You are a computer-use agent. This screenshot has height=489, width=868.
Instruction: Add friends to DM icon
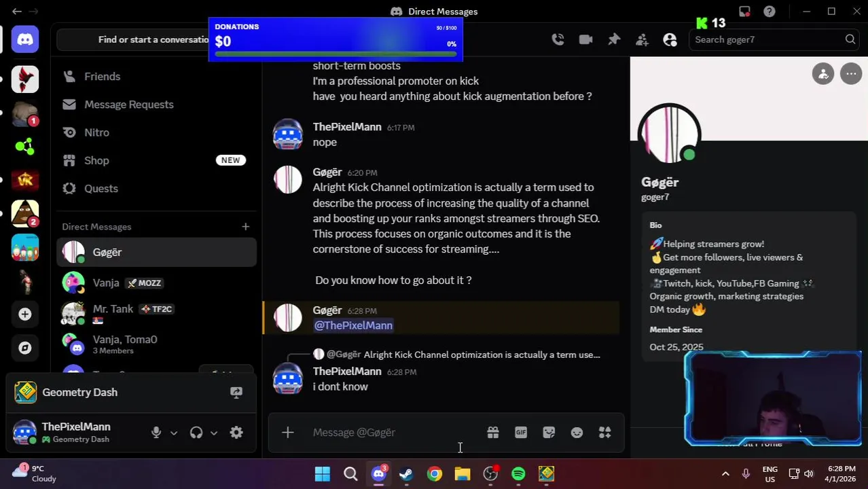click(x=642, y=39)
